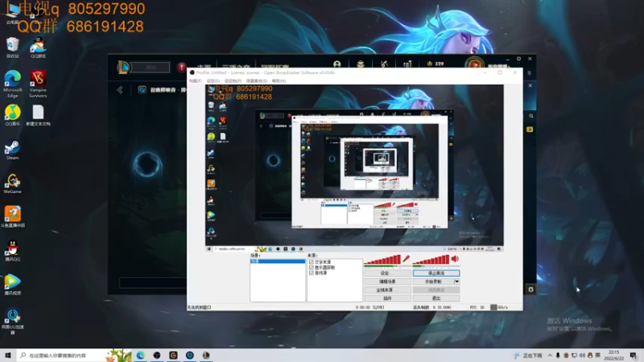The image size is (644, 362).
Task: Adjust the microphone volume slider in OBS
Action: (382, 259)
